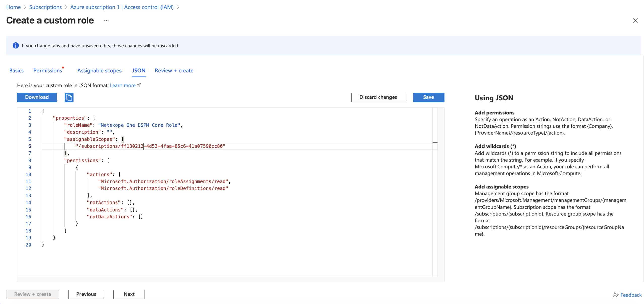Click the Next button

(129, 294)
